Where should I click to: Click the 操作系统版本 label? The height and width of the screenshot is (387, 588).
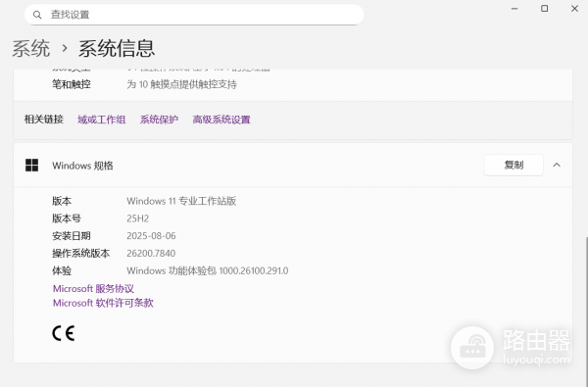81,254
